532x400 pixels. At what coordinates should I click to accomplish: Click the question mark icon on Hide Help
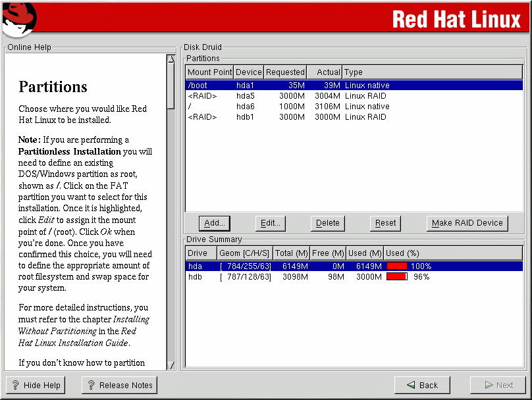[16, 386]
